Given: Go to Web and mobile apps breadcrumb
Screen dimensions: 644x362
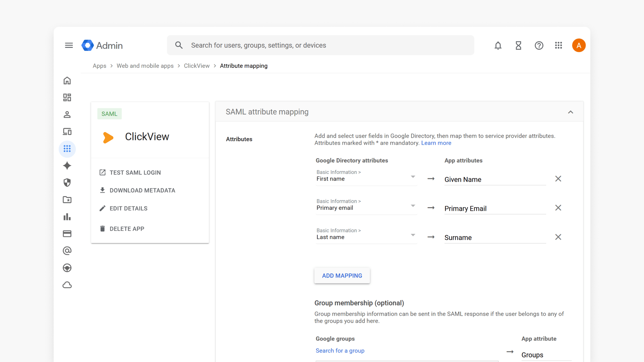Looking at the screenshot, I should 145,66.
